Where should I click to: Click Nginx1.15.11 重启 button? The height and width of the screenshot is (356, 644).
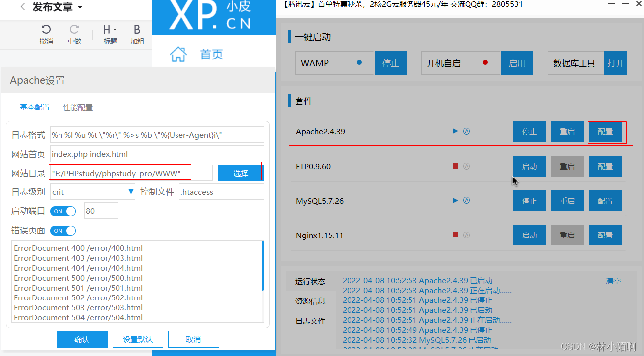(567, 236)
